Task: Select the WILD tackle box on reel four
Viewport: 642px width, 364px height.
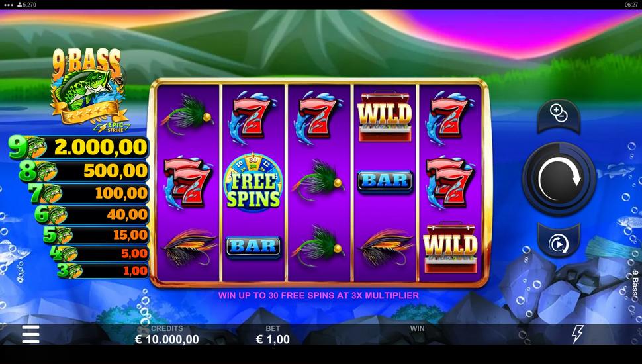Action: pos(385,116)
